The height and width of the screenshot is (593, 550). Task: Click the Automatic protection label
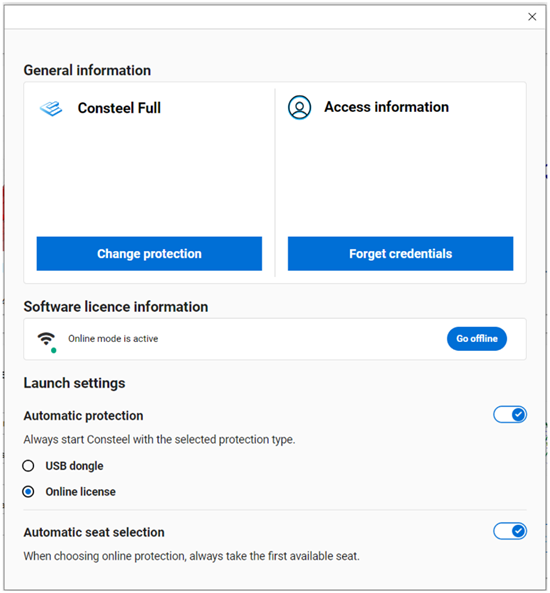pos(83,416)
